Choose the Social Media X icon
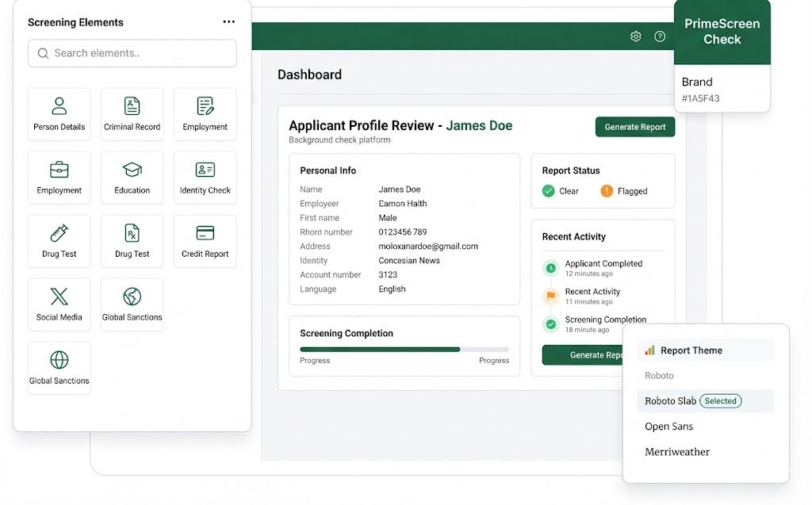812x505 pixels. [x=59, y=297]
